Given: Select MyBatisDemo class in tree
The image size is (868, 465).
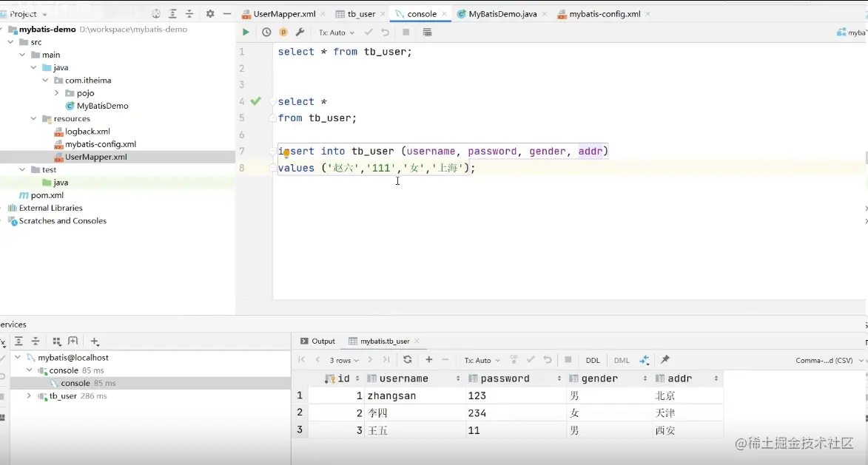Looking at the screenshot, I should [x=97, y=106].
